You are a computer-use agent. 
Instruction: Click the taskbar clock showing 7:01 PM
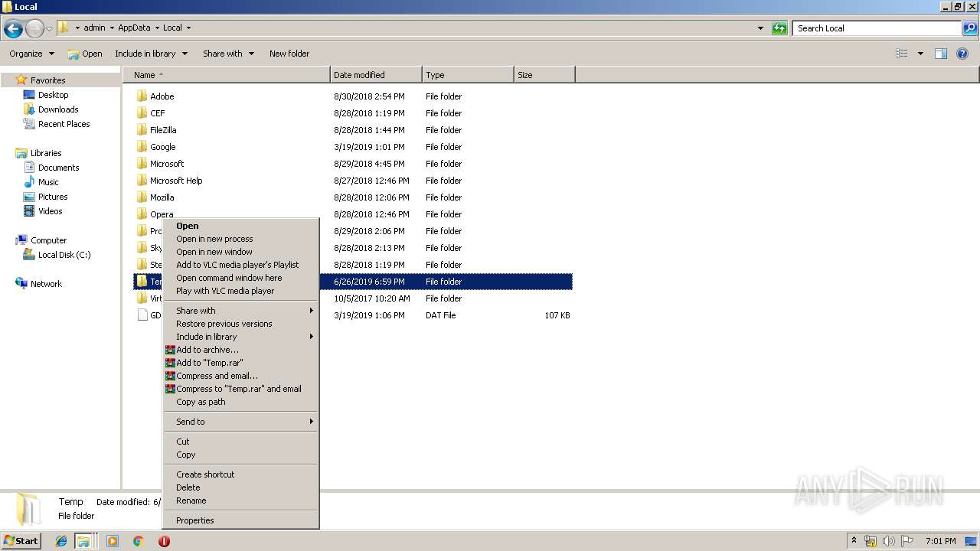pyautogui.click(x=940, y=541)
